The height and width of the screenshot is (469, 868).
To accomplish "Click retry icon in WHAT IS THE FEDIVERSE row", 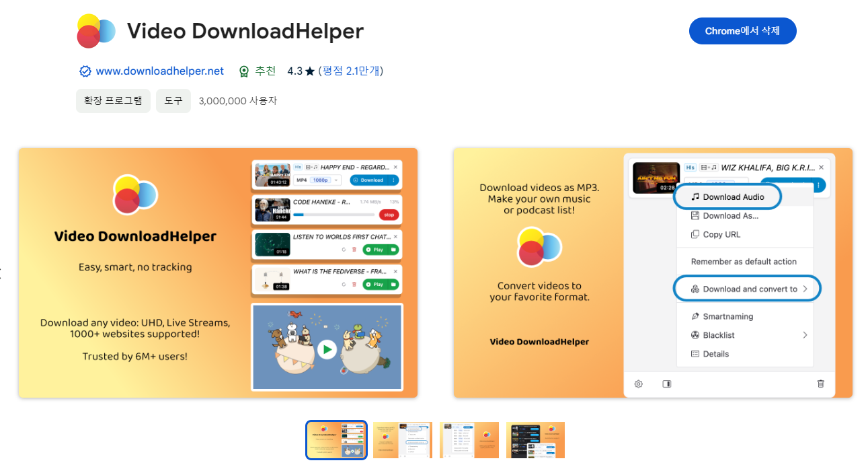I will pos(344,285).
